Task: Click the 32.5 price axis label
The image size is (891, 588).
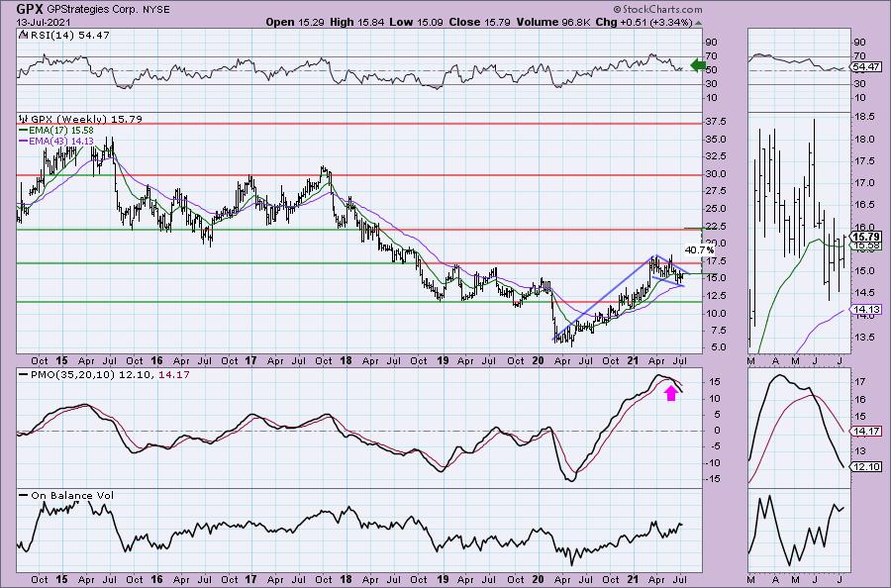Action: 715,156
